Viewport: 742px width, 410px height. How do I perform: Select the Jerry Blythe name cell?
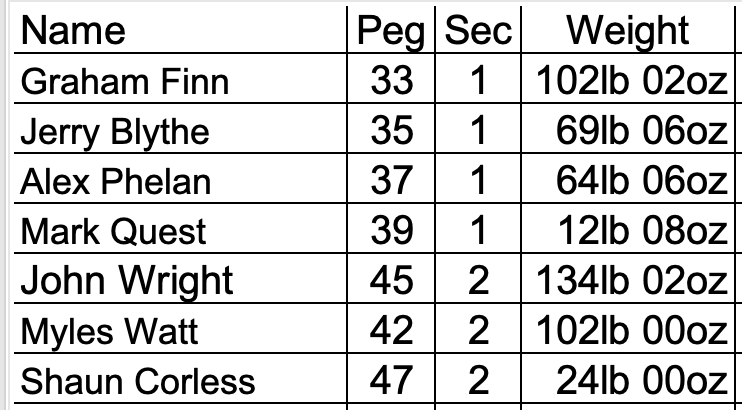pyautogui.click(x=180, y=128)
